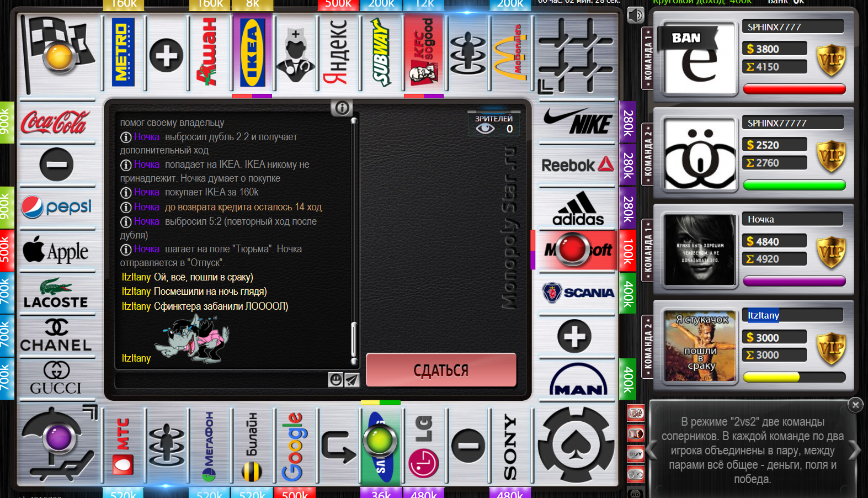
Task: Click the vacation umbrella corner cell
Action: coord(58,445)
